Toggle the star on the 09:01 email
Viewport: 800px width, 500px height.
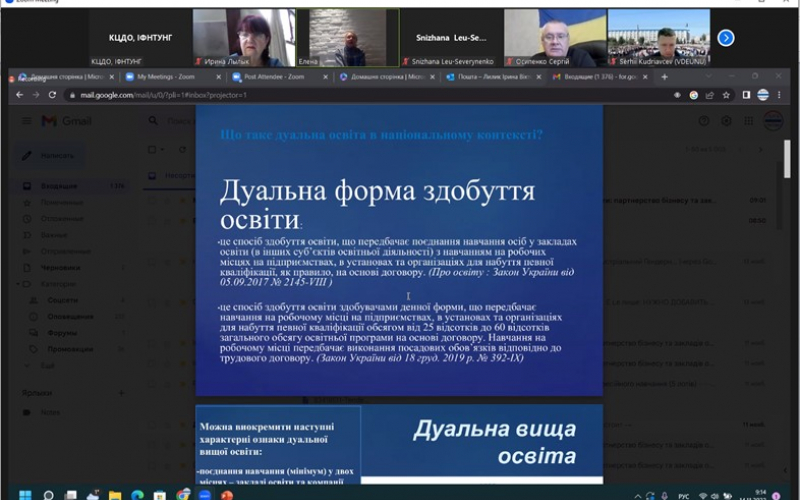click(167, 201)
